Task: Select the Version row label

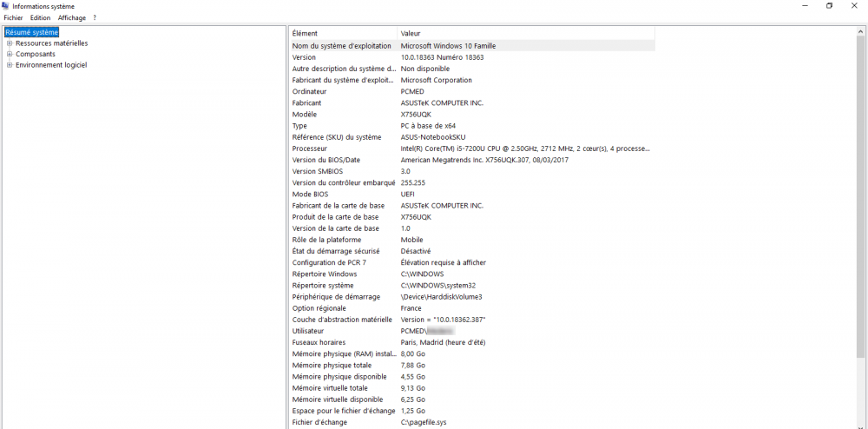Action: tap(304, 57)
